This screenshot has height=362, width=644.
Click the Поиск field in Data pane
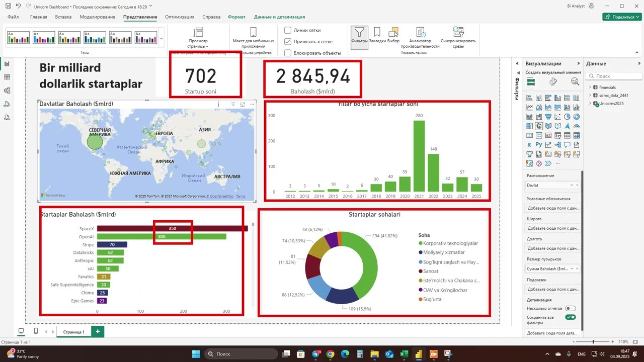614,76
